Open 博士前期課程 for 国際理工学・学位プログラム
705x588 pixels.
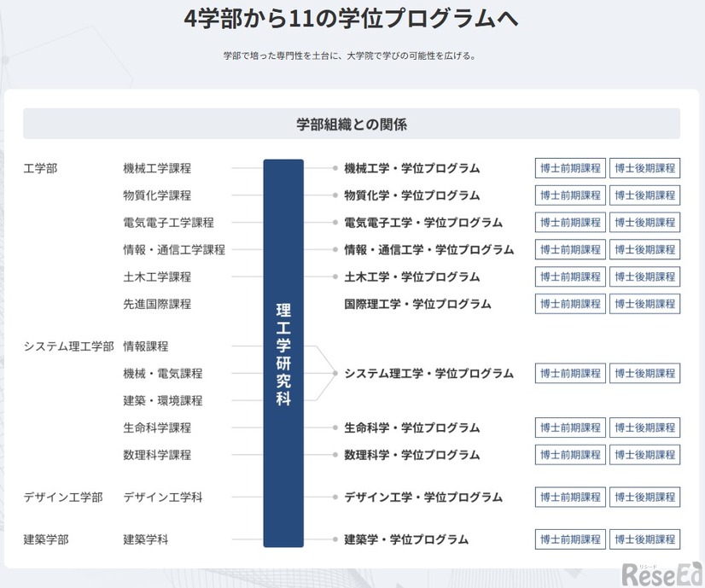pos(570,304)
